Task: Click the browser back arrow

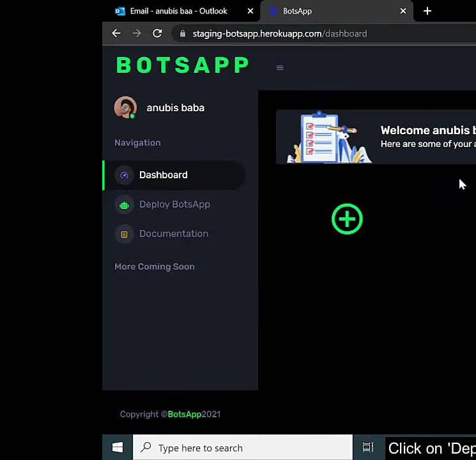Action: click(116, 33)
